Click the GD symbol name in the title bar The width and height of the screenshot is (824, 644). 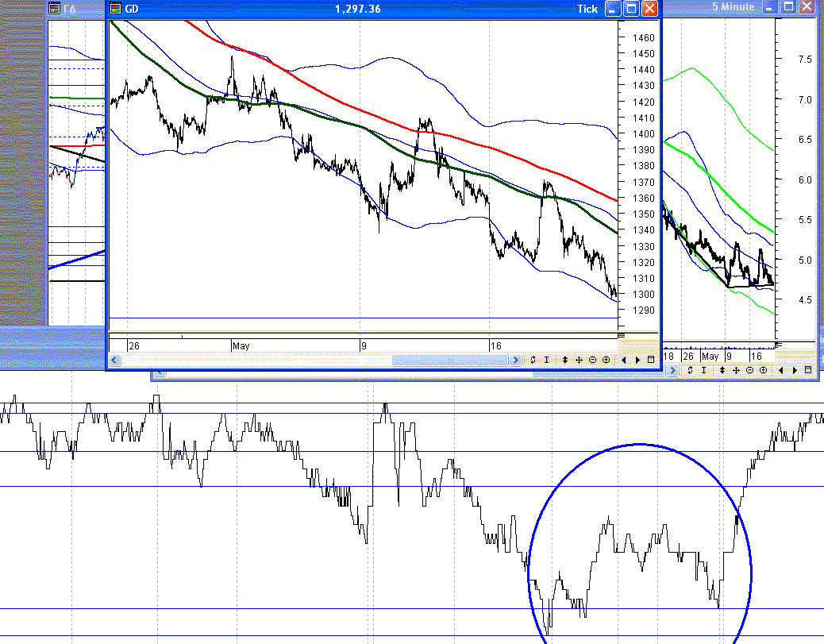(131, 9)
